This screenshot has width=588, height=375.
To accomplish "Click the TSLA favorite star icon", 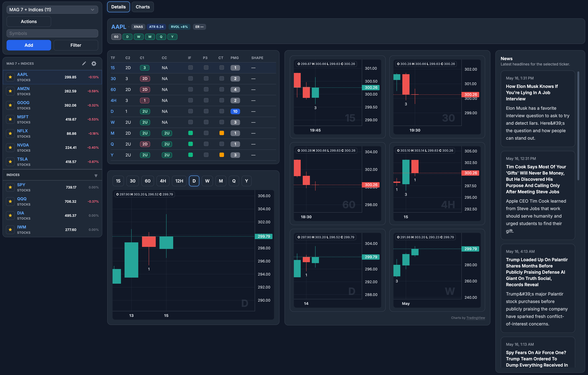I will pyautogui.click(x=10, y=162).
